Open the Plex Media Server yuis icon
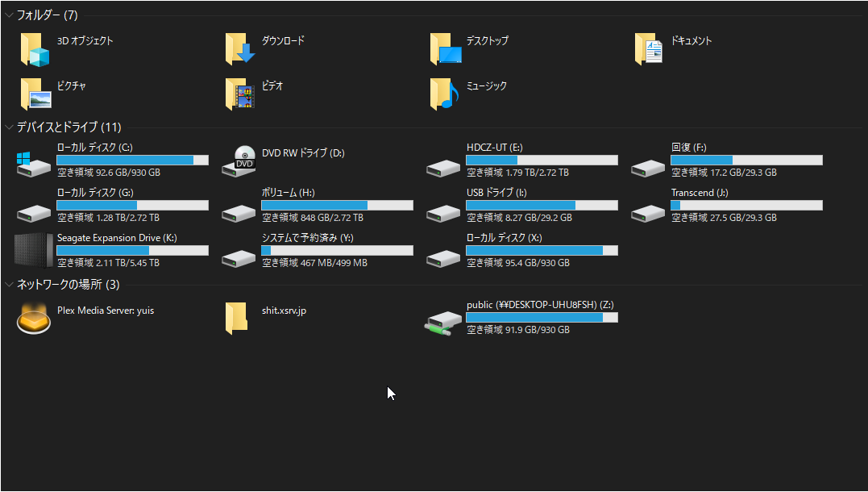 coord(35,319)
